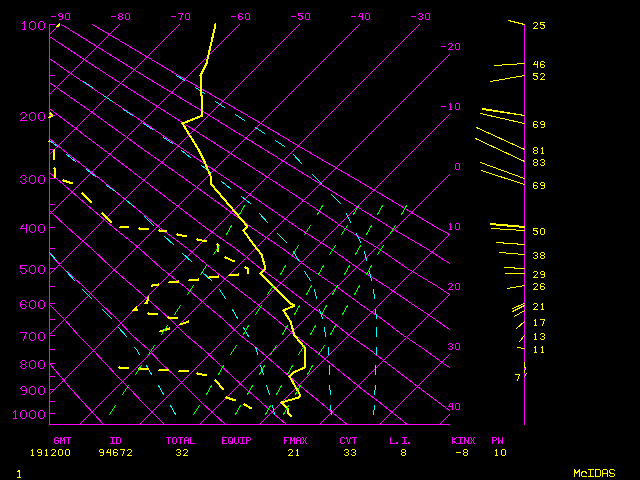
Task: Click the KINX column header
Action: coord(463,440)
